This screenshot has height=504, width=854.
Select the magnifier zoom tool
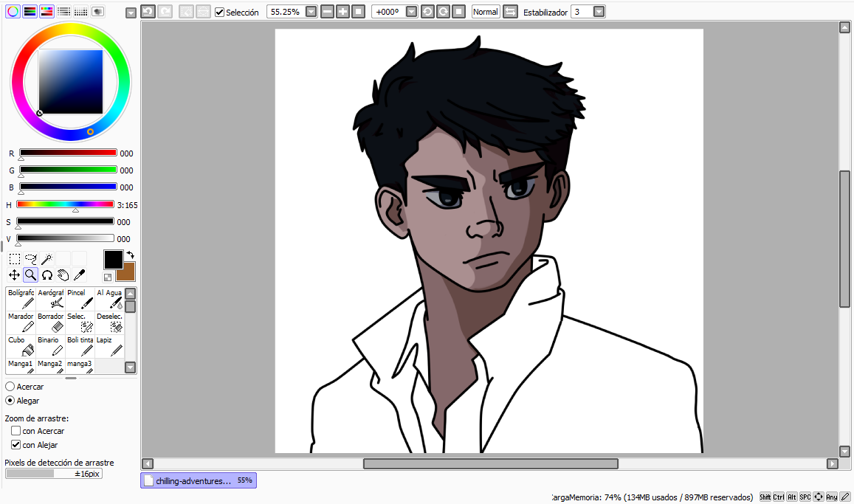tap(30, 275)
